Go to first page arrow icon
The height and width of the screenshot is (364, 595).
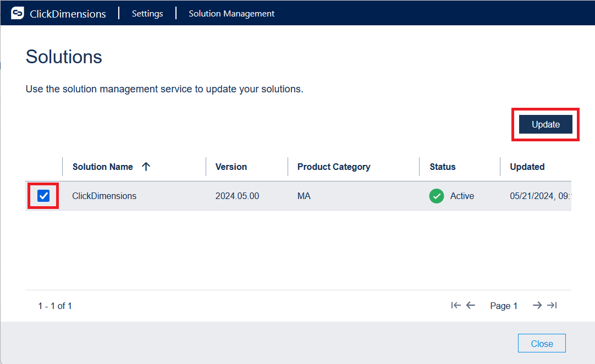tap(456, 305)
